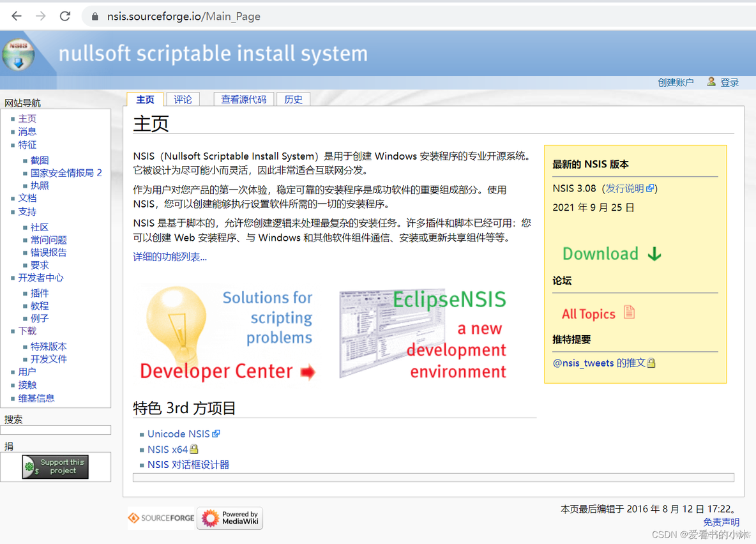Open the 接触 sidebar link

click(x=27, y=385)
